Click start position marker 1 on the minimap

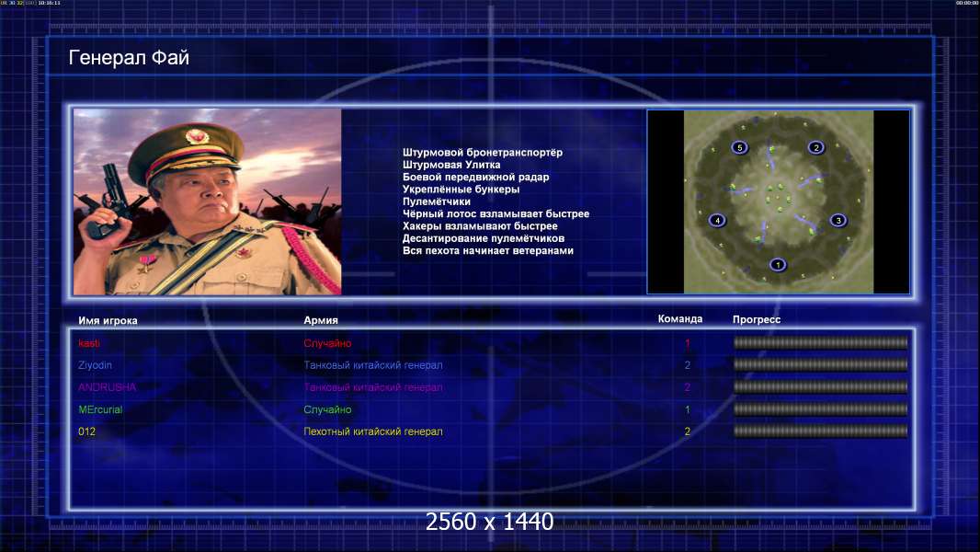[778, 264]
